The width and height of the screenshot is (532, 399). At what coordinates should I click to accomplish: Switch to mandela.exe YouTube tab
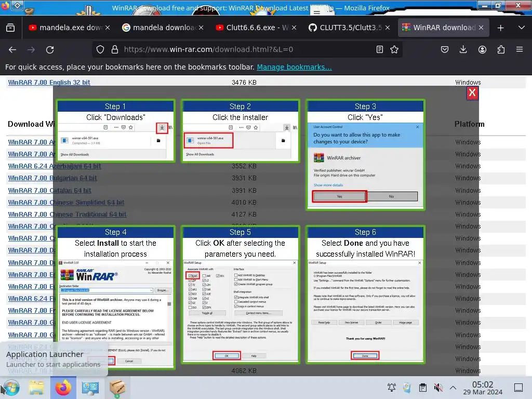(x=70, y=28)
